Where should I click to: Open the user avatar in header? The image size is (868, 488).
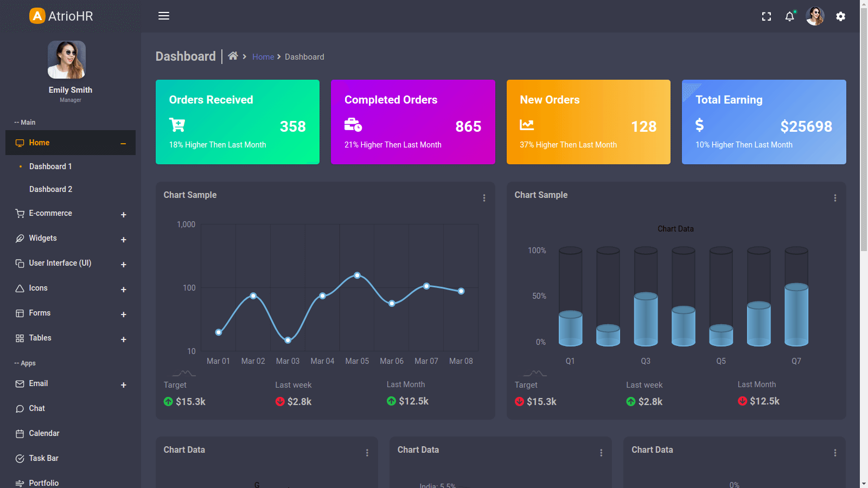(x=815, y=16)
